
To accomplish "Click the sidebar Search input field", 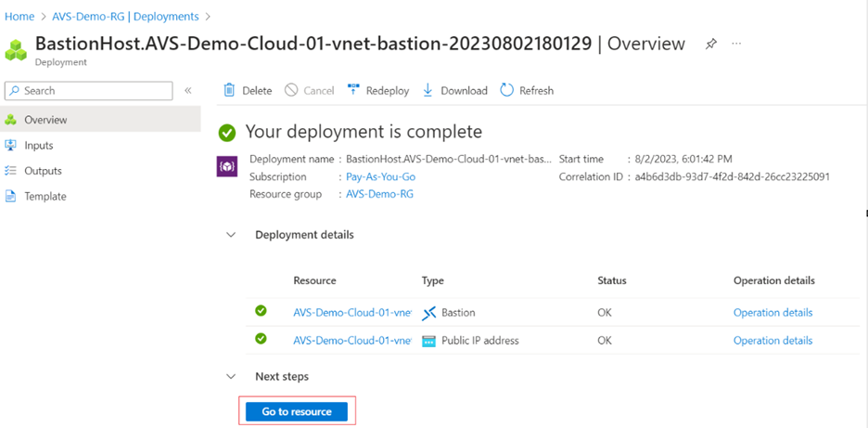I will 89,91.
